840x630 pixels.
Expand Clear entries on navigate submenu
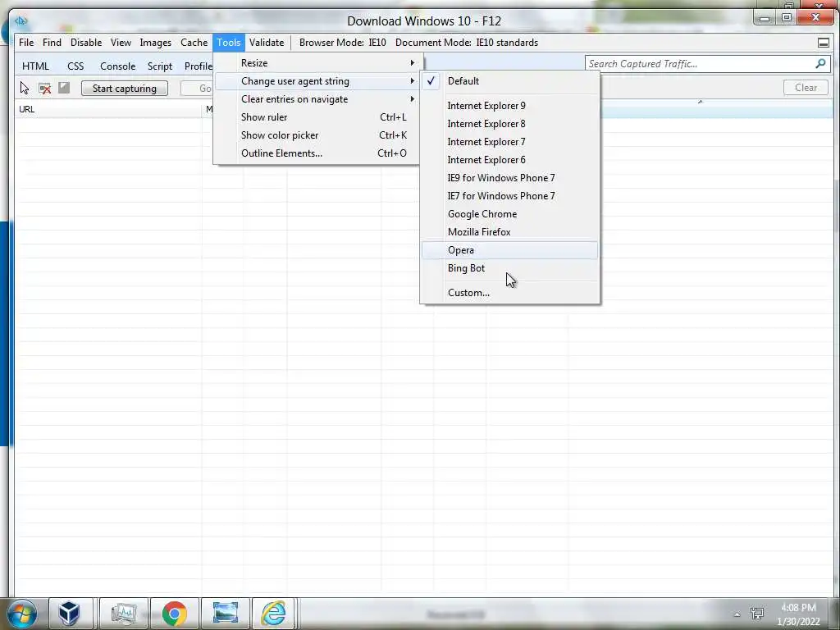click(317, 99)
